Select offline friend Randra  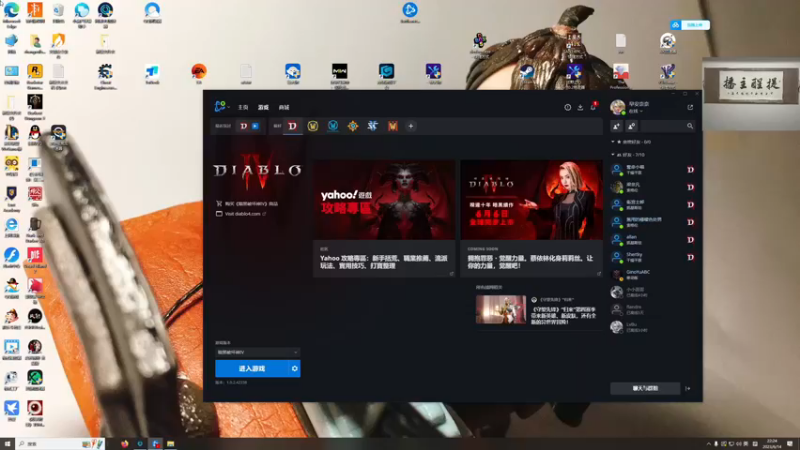[653, 310]
